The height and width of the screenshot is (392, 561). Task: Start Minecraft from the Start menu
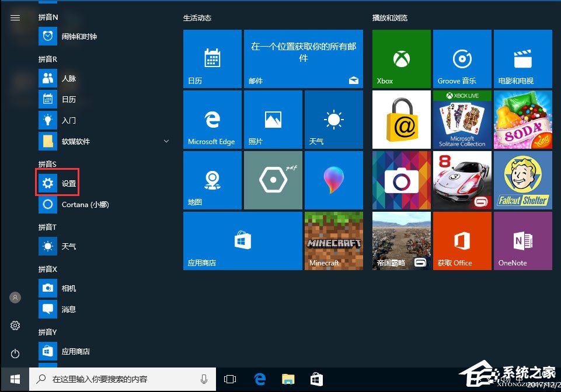pyautogui.click(x=333, y=240)
